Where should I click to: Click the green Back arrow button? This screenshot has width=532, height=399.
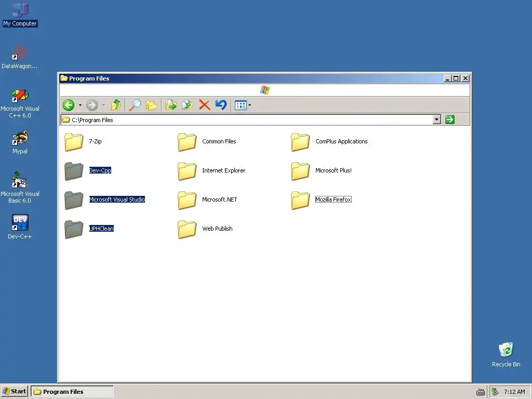pos(69,105)
